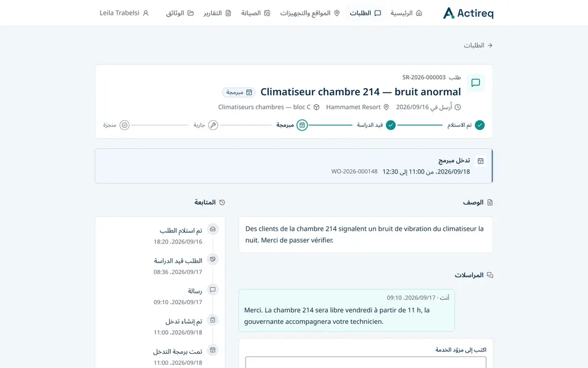Screen dimensions: 588x368
Task: Click the مبرمجة progress step calendar icon
Action: (x=302, y=125)
